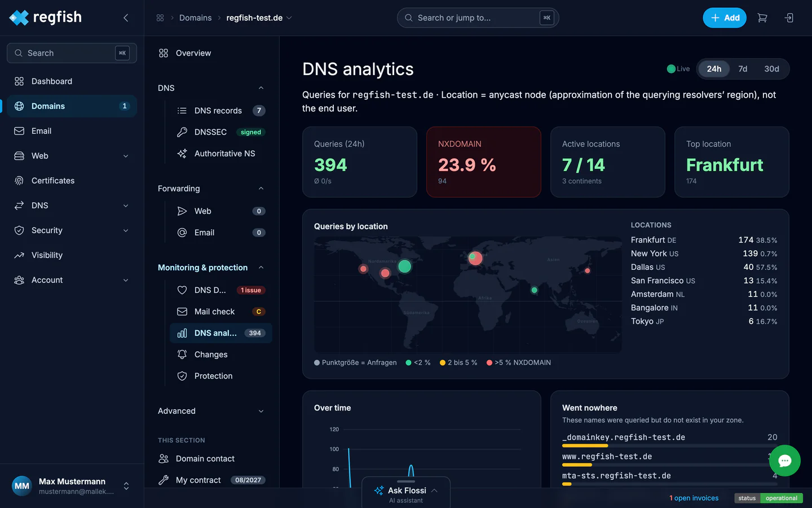Open the Protection page

point(220,376)
